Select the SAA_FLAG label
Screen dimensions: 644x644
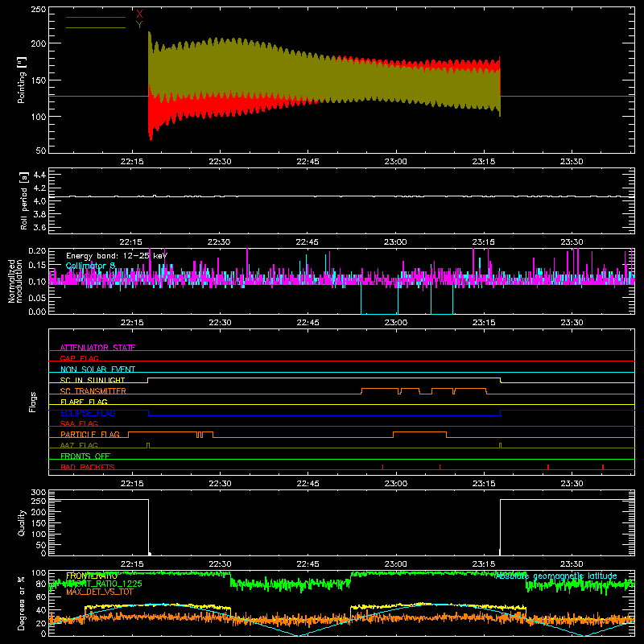79,423
